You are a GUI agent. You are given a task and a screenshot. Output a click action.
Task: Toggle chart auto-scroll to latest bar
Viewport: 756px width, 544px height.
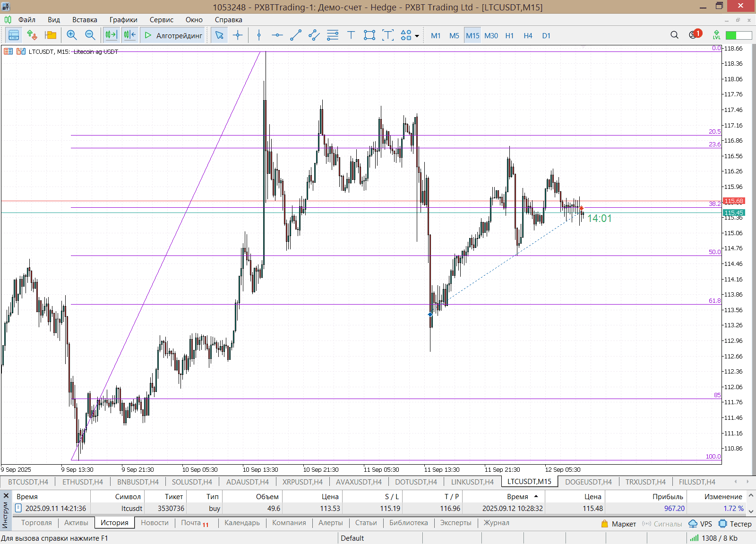[x=111, y=35]
